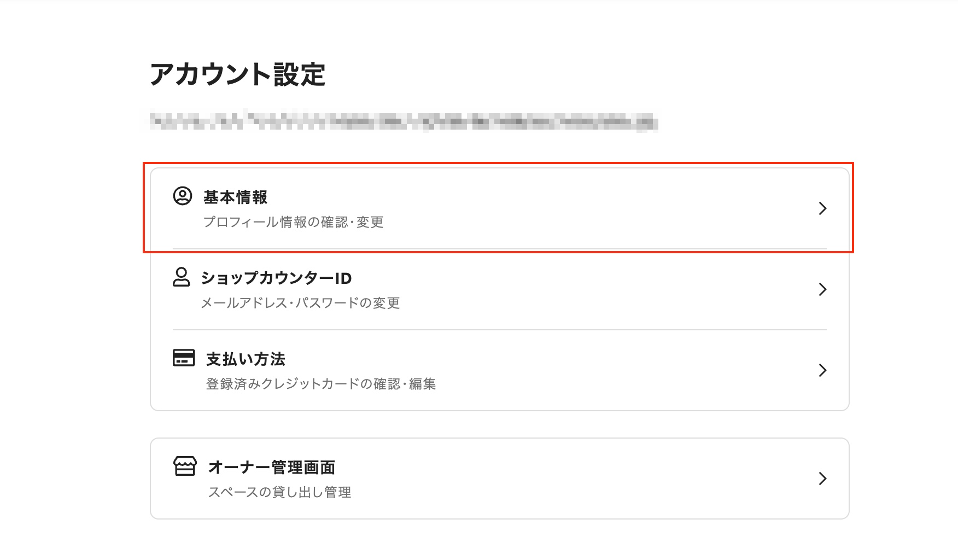This screenshot has width=958, height=560.
Task: Click the プロフィール情報の確認・変更 description
Action: (293, 222)
